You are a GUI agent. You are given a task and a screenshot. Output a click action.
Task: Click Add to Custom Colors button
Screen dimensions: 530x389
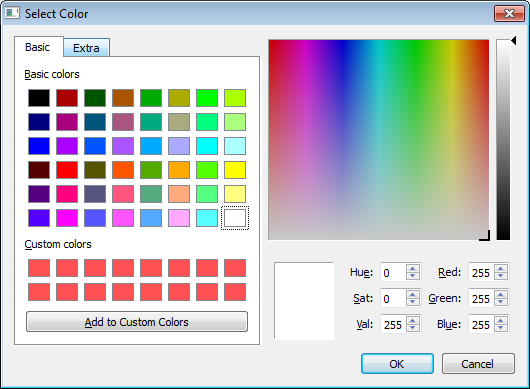point(137,322)
